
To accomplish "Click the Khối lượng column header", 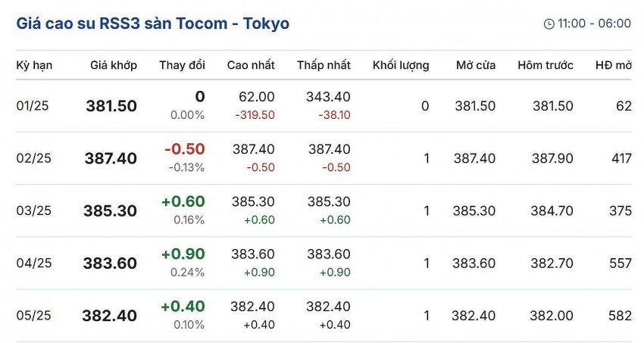I will point(401,65).
